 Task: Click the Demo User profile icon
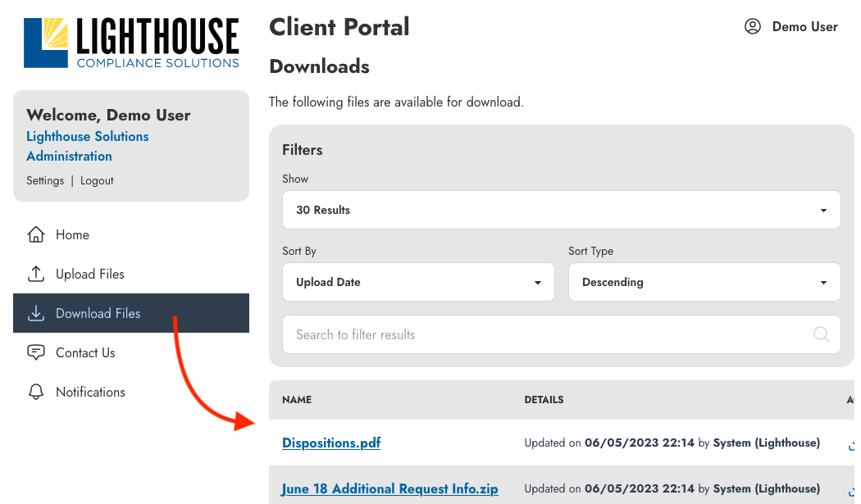pos(752,26)
